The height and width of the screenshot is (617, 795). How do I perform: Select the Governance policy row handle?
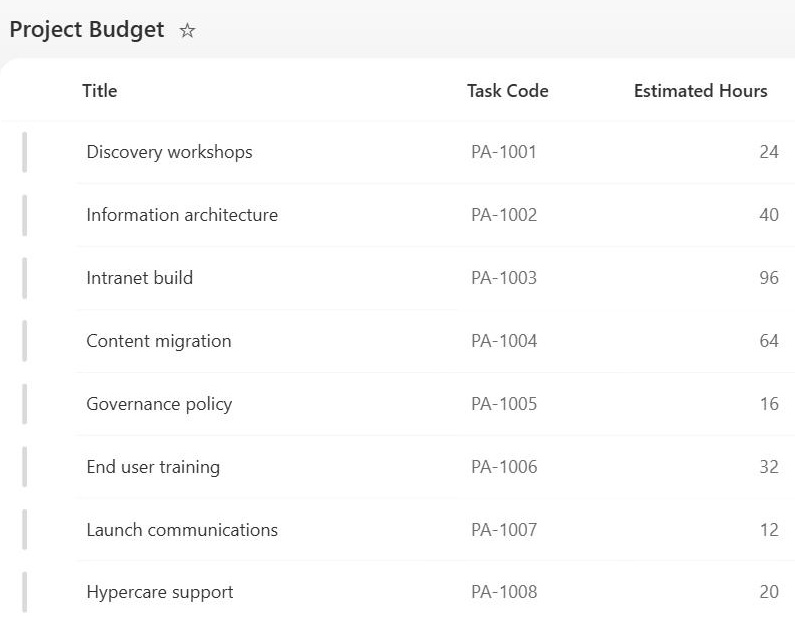pos(24,404)
